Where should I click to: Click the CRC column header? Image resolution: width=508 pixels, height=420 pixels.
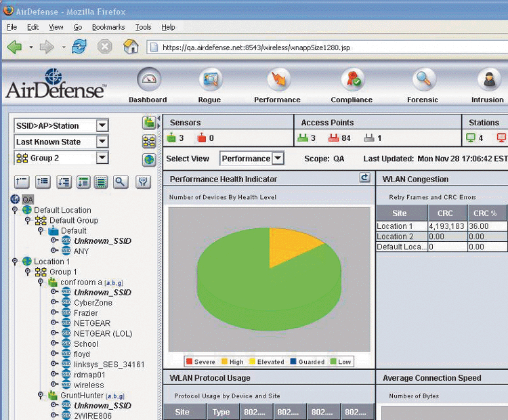tap(446, 213)
